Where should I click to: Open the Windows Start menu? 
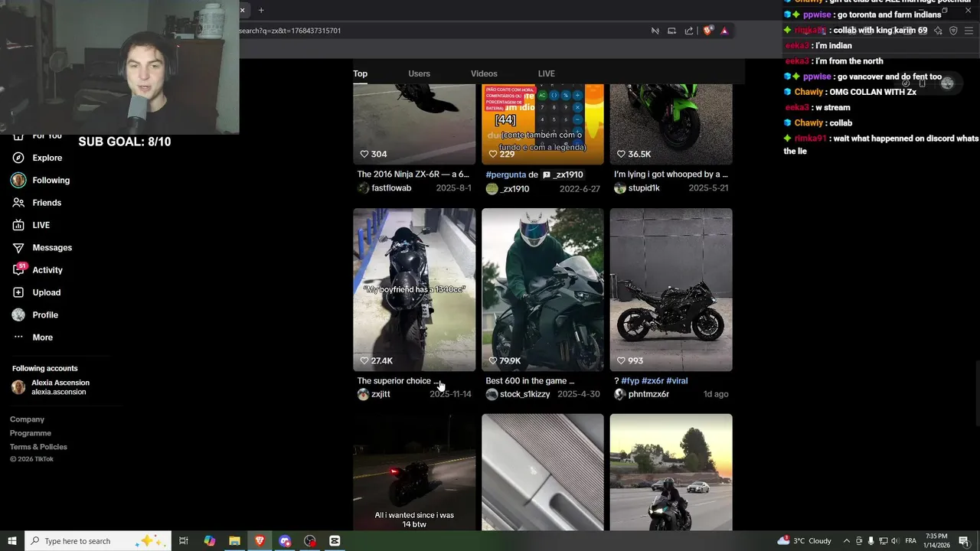(11, 541)
